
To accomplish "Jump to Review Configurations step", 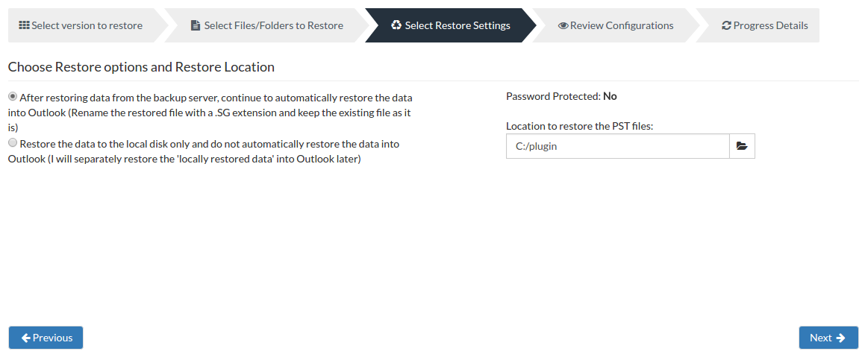I will point(616,25).
